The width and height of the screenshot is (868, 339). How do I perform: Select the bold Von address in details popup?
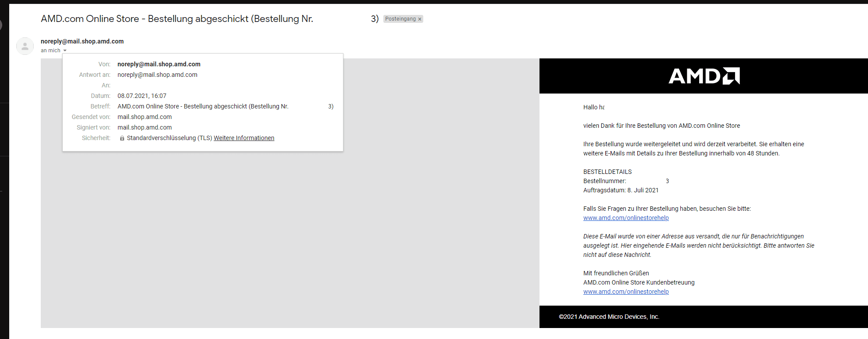[x=159, y=64]
